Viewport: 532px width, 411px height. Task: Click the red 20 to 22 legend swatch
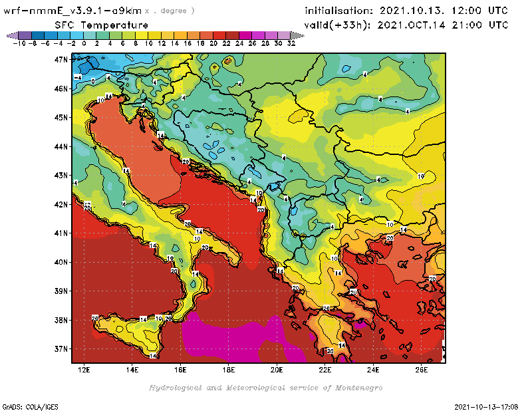tap(219, 35)
